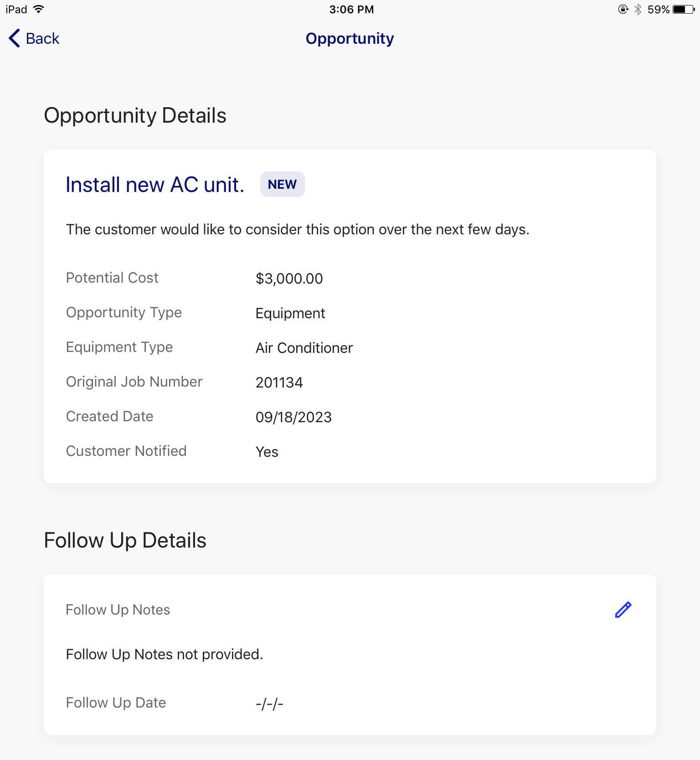Tap the orientation lock status icon
Image resolution: width=700 pixels, height=760 pixels.
click(x=623, y=9)
